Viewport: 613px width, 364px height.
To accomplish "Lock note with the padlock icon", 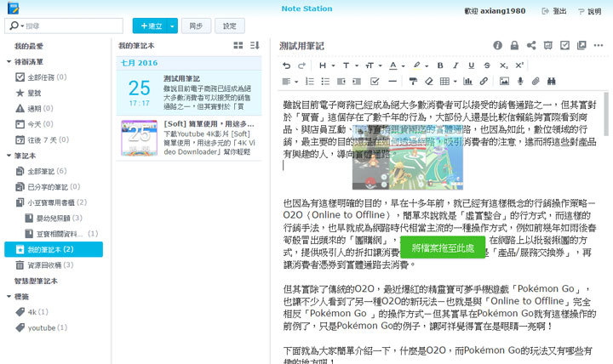I will (x=515, y=45).
